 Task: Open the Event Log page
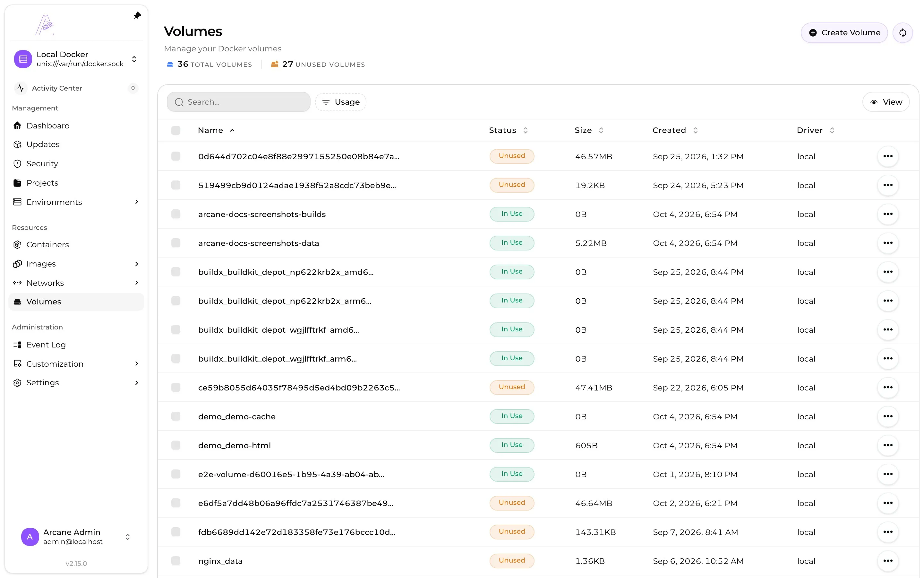(76, 345)
